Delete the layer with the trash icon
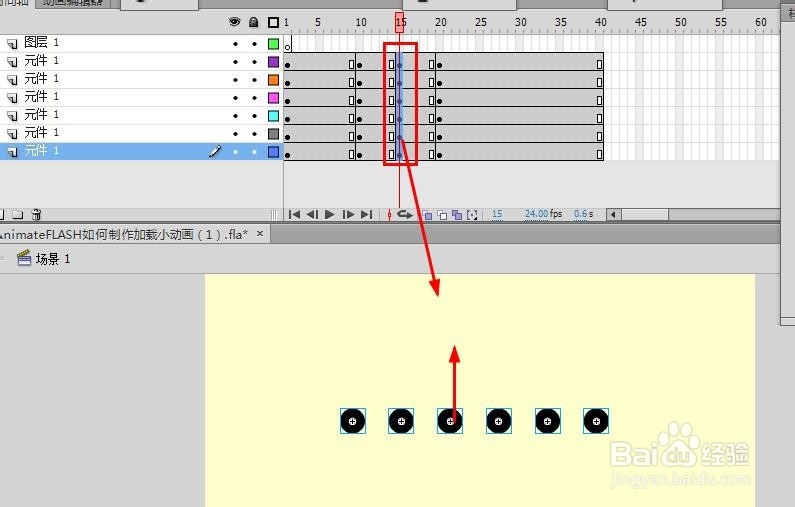The height and width of the screenshot is (507, 795). click(x=37, y=214)
